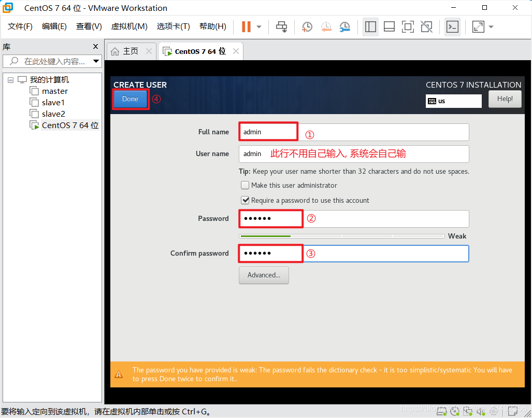
Task: Click the Weak password strength label
Action: 457,236
